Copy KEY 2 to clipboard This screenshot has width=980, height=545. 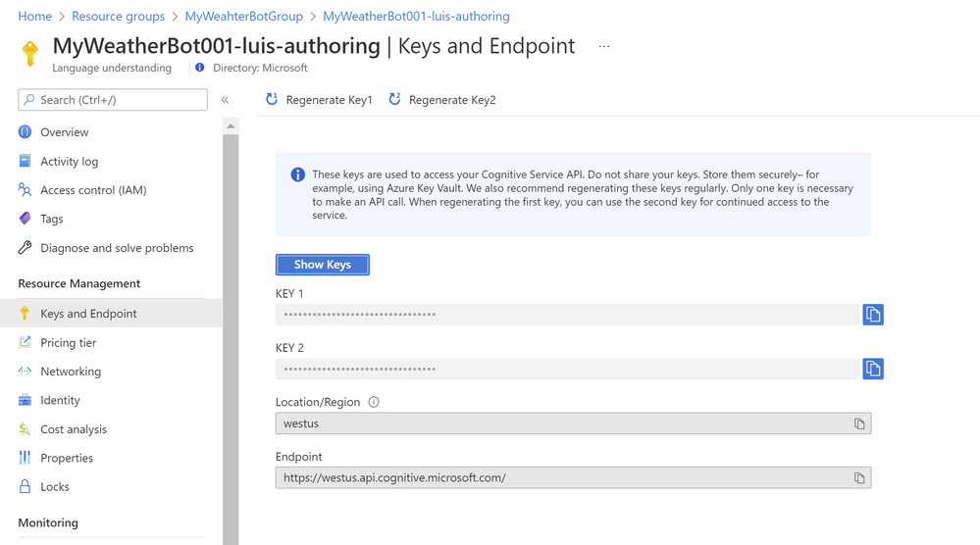click(872, 369)
